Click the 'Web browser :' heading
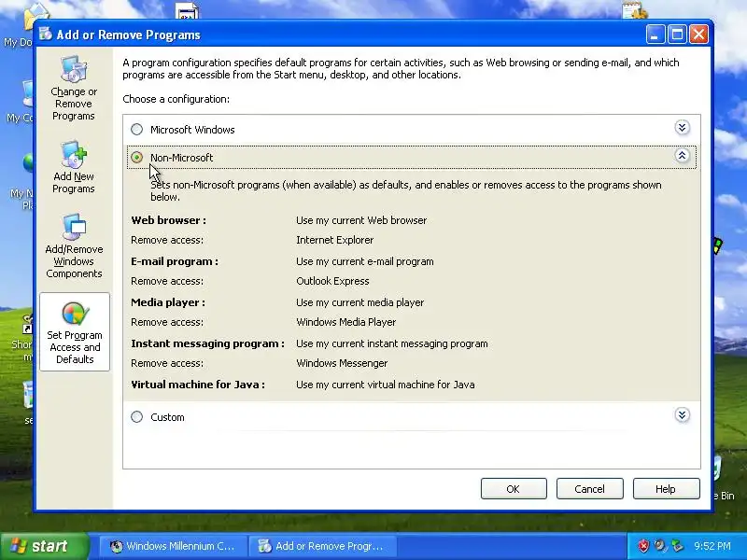This screenshot has width=747, height=560. tap(169, 220)
